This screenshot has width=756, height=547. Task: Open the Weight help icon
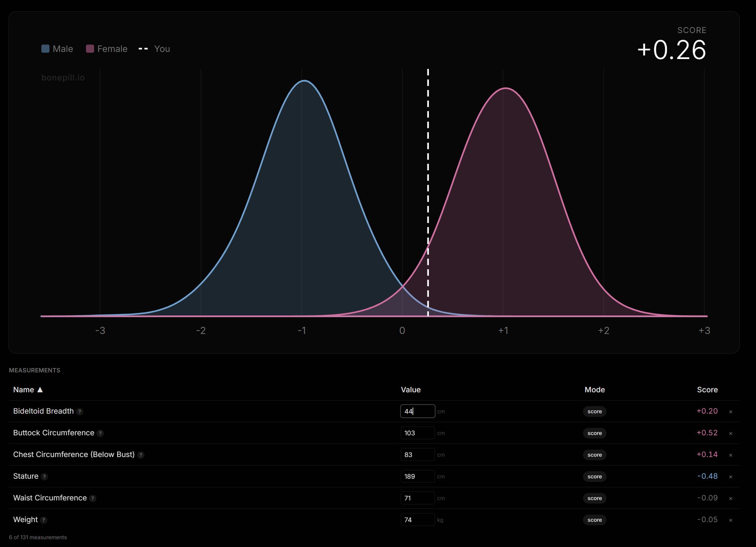pyautogui.click(x=43, y=520)
